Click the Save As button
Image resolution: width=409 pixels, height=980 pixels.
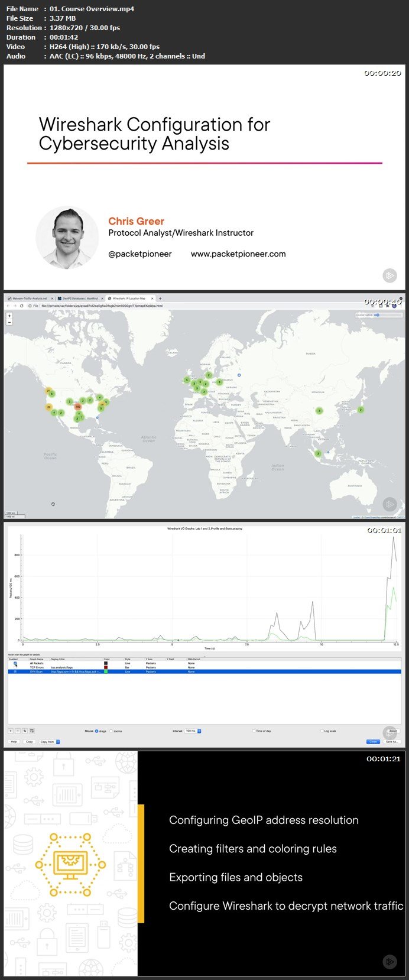coord(392,742)
